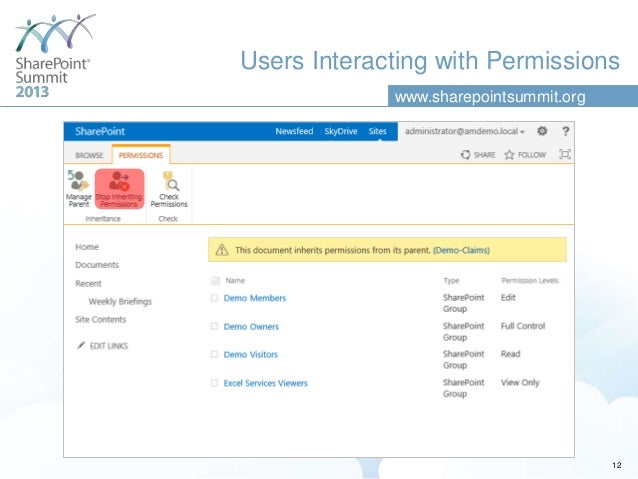Screen dimensions: 638x479
Task: Click the www.sharepointsummit.org banner text
Action: pos(490,97)
